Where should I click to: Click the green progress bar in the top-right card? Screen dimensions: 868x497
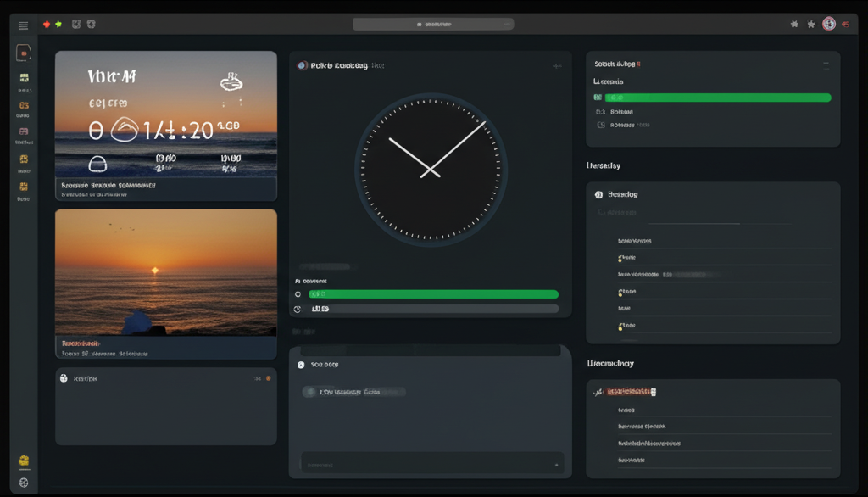[x=718, y=98]
